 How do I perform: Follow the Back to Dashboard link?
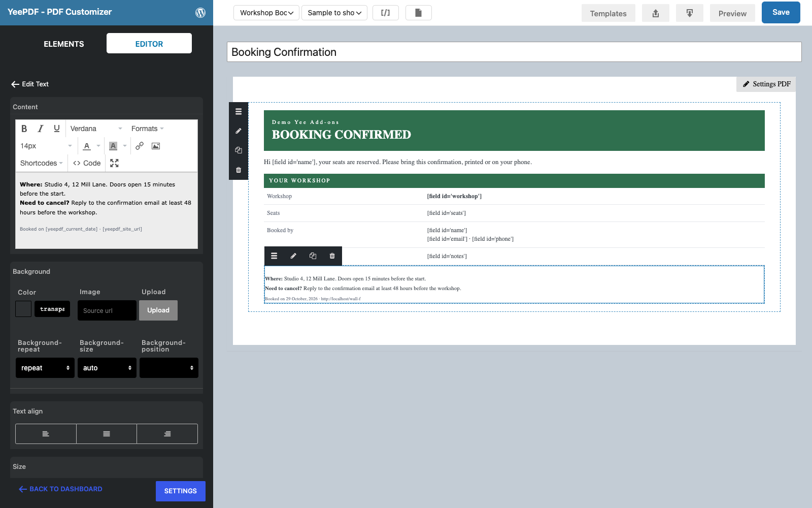pos(60,489)
